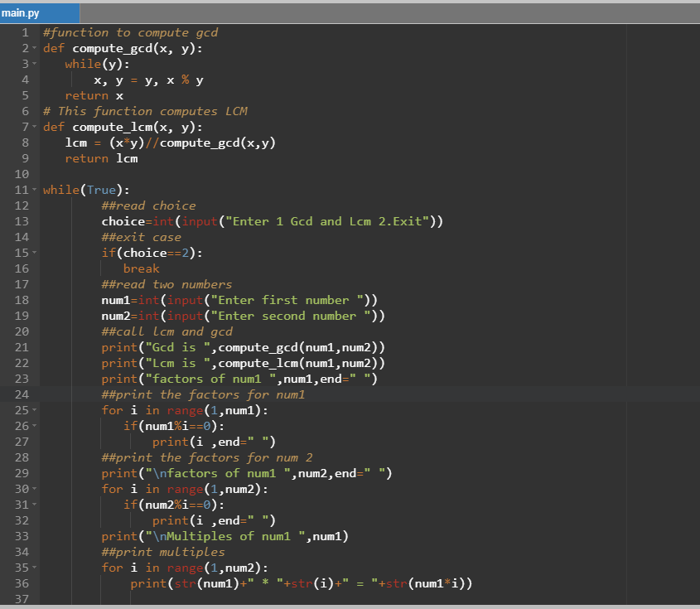700x609 pixels.
Task: Collapse the while(True) fold at line 11
Action: (35, 190)
